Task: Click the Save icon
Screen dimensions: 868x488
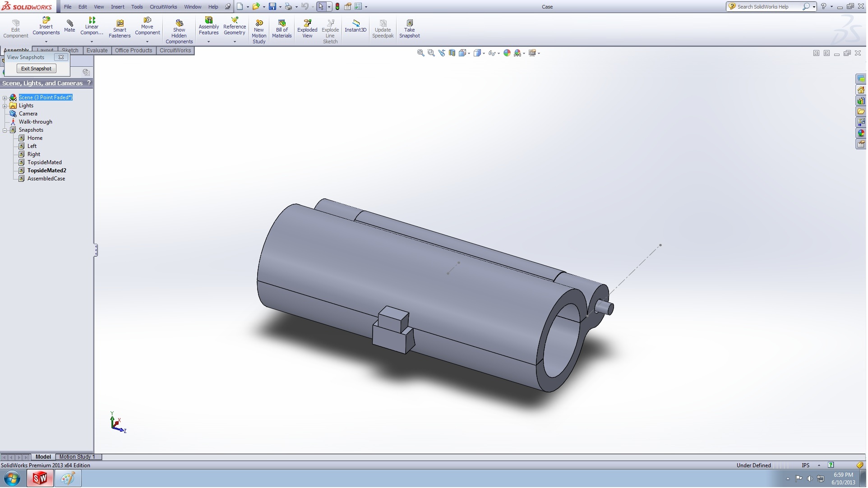Action: point(272,6)
